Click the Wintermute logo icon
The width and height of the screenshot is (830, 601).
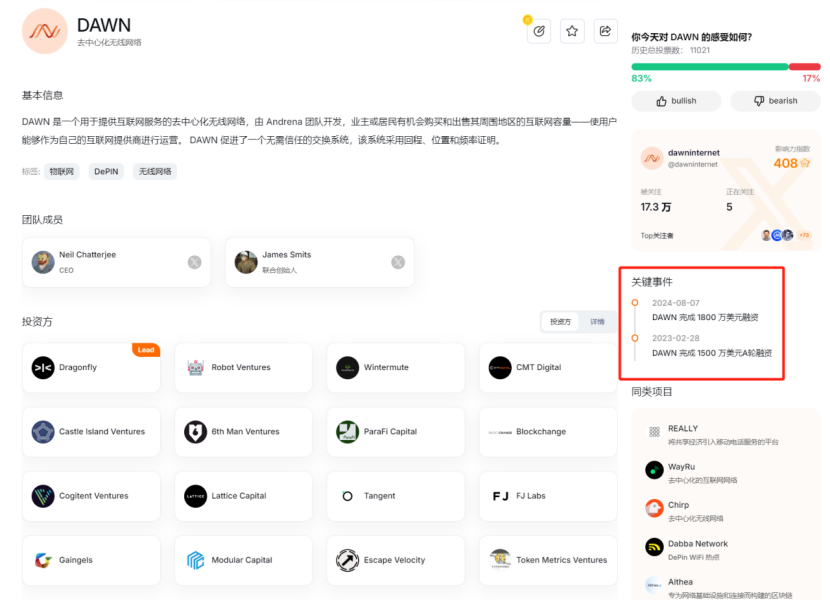(x=347, y=368)
